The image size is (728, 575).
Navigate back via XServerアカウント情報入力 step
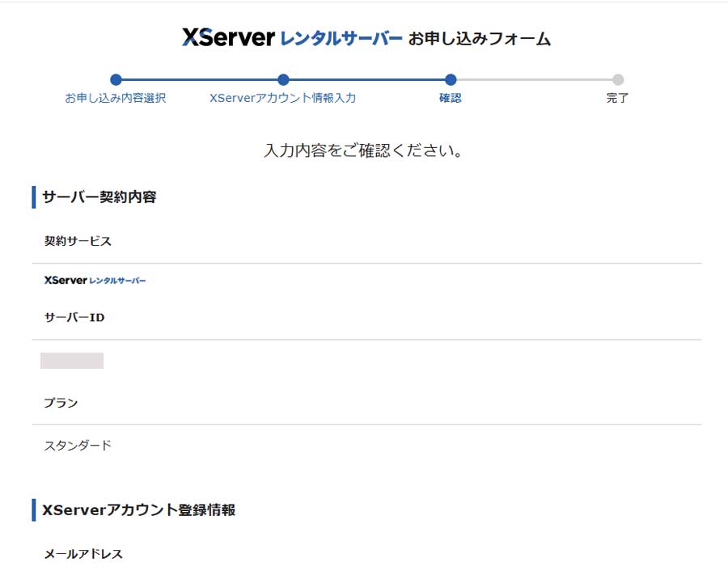(x=283, y=98)
